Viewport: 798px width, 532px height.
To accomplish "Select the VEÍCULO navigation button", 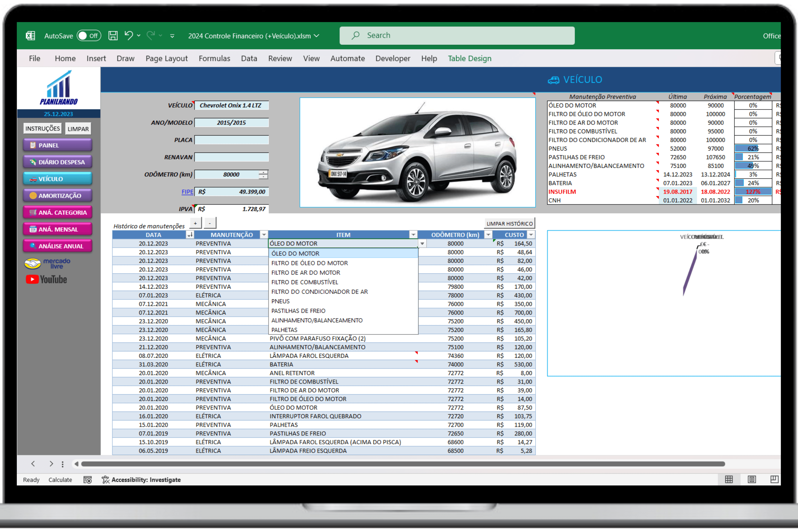I will point(58,179).
